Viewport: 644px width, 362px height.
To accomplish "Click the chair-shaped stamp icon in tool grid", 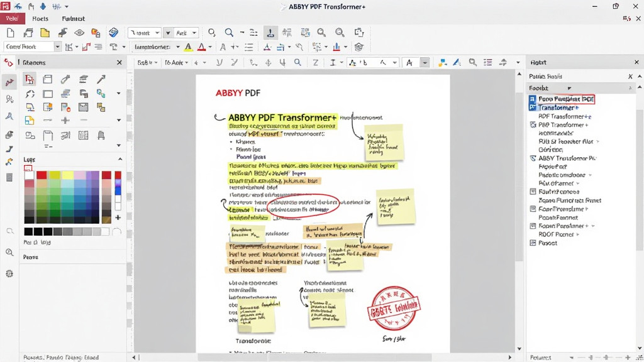I will (x=101, y=136).
